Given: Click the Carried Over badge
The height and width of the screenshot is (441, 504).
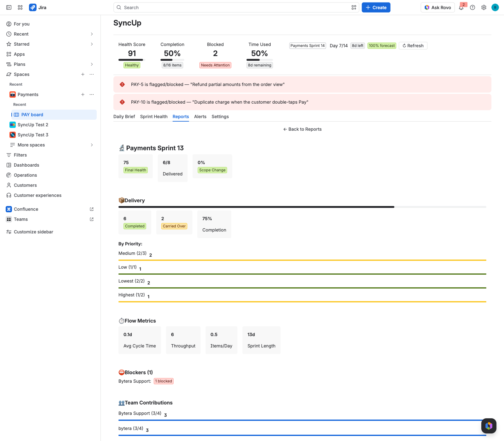Looking at the screenshot, I should [x=174, y=226].
